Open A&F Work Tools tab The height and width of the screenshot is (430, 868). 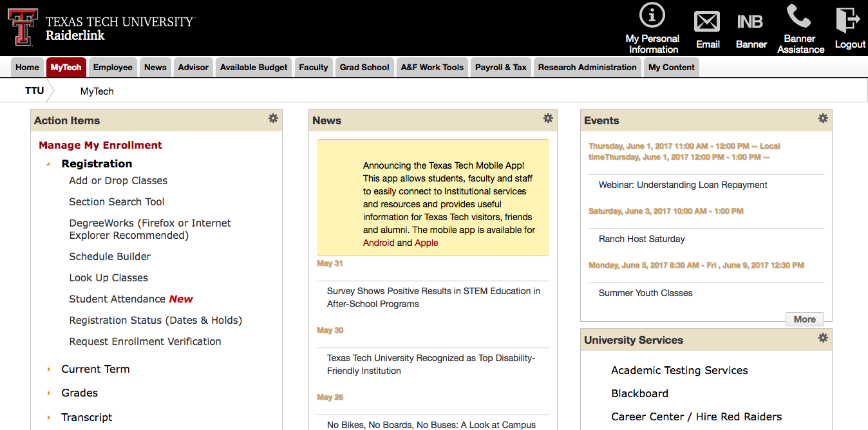[432, 68]
